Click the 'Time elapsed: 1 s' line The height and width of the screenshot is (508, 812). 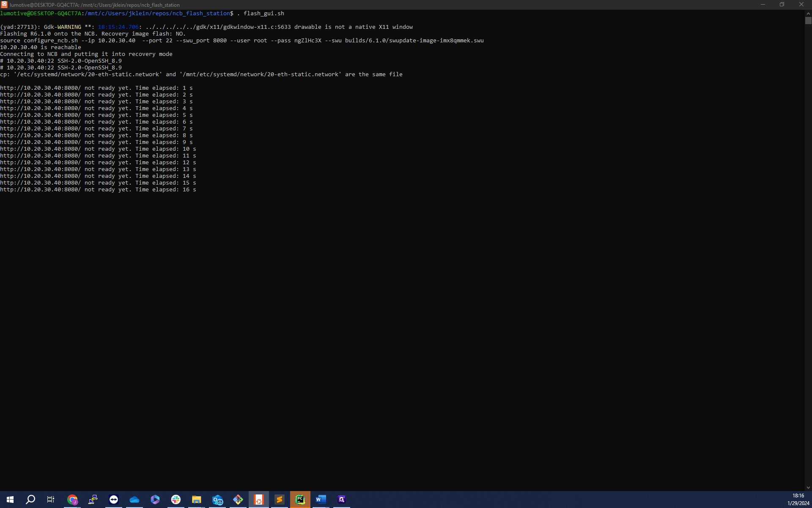96,88
